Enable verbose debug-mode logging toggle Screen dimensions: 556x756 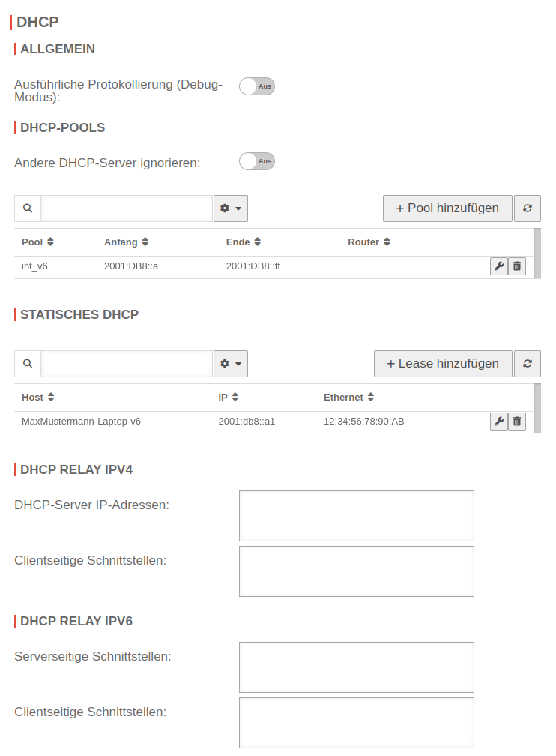257,86
